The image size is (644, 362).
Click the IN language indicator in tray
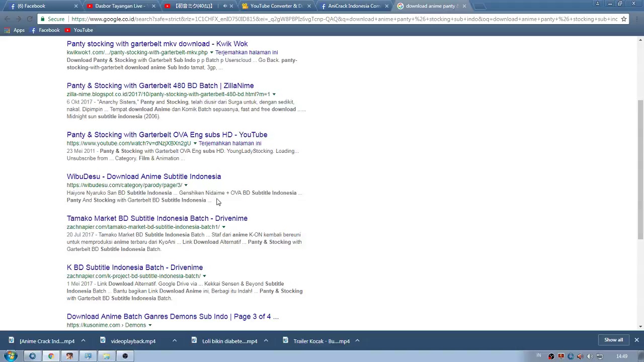[539, 355]
